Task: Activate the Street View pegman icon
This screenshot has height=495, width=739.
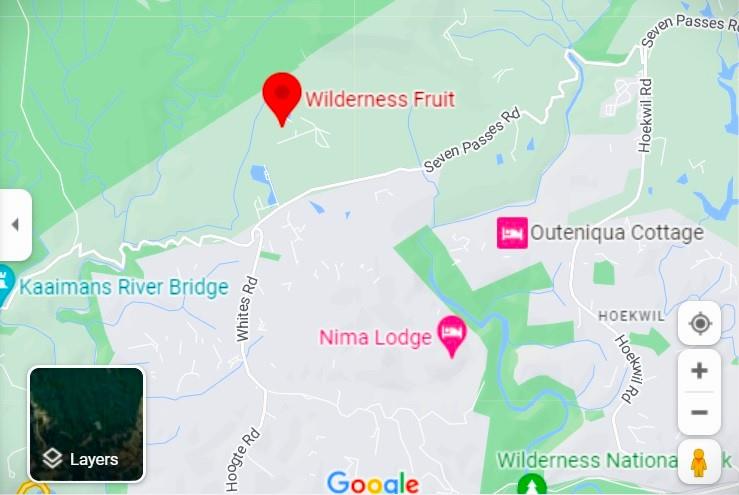Action: pos(699,462)
